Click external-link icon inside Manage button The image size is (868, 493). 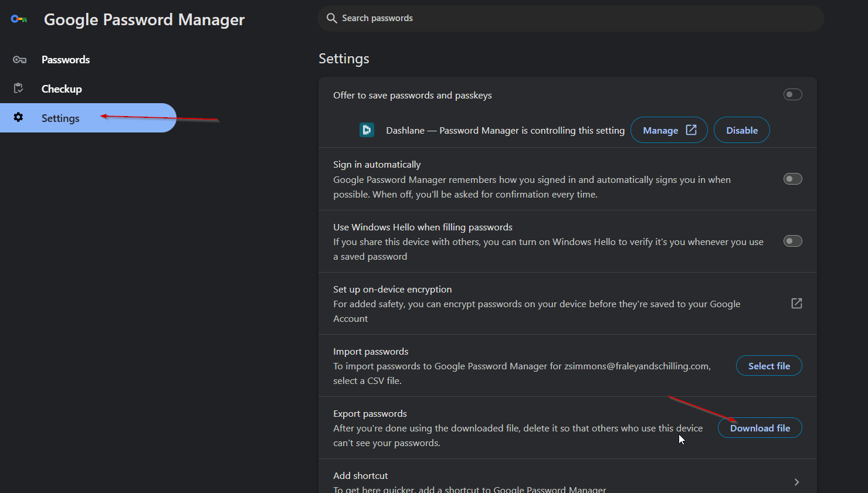pos(691,130)
